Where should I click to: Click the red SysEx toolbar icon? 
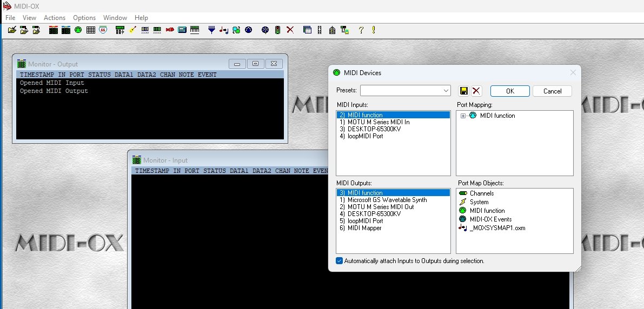click(x=170, y=30)
